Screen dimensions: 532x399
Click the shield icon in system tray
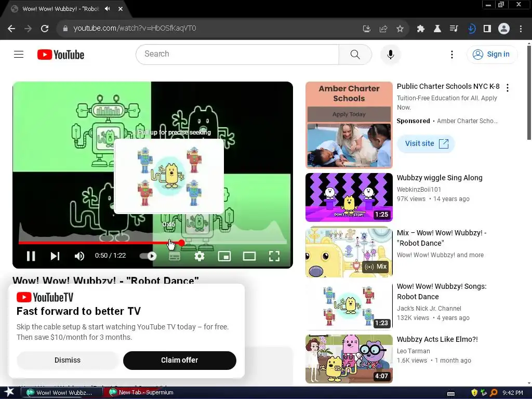[x=474, y=393]
